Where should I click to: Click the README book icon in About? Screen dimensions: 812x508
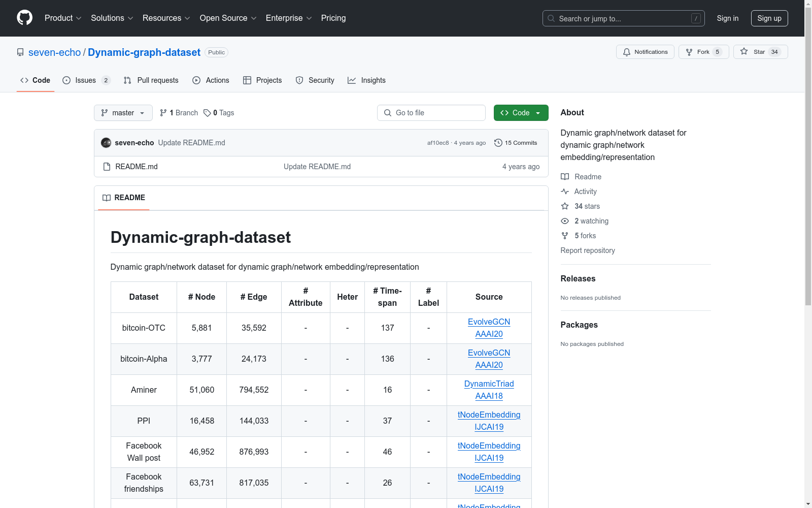coord(565,177)
